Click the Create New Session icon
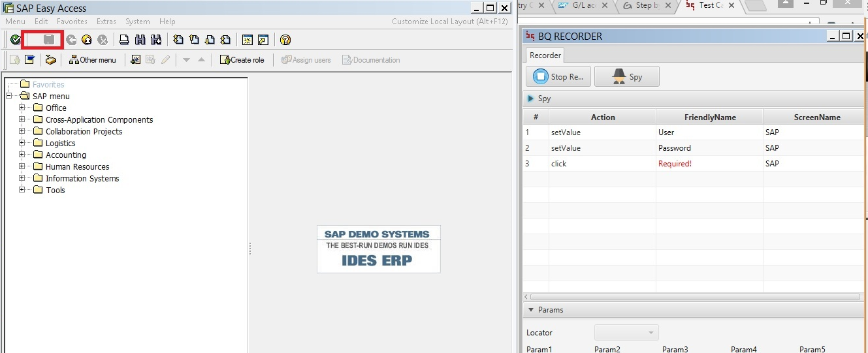 click(248, 40)
